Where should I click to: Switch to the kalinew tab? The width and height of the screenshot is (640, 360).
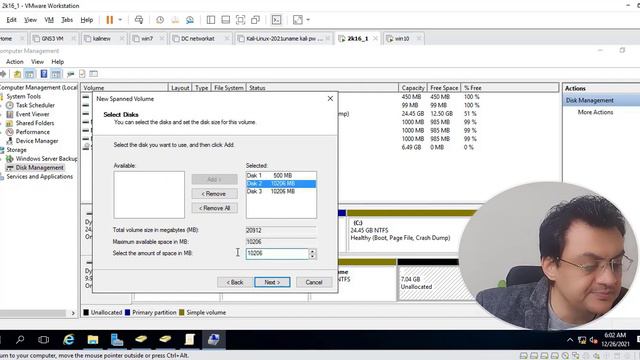(x=102, y=38)
